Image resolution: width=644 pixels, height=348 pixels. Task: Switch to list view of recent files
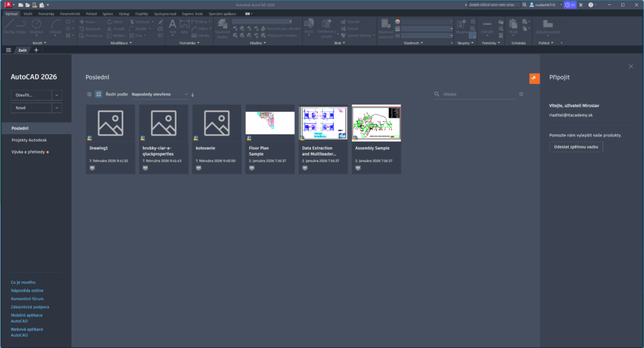pyautogui.click(x=89, y=94)
